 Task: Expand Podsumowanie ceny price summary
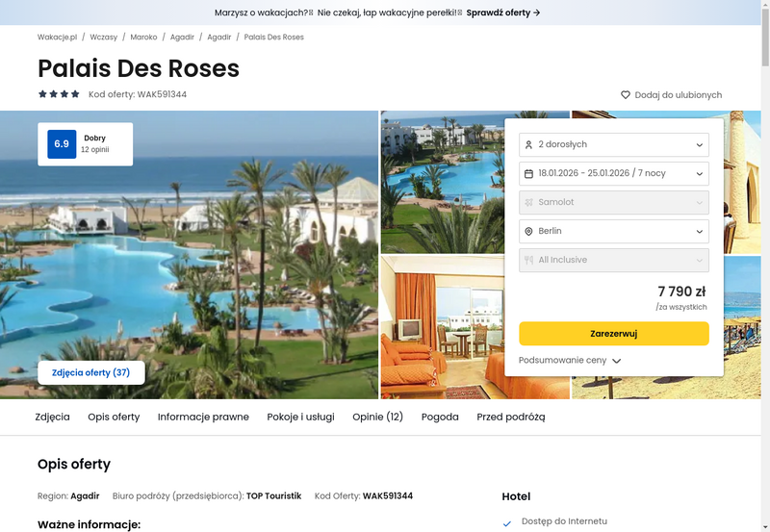[x=570, y=360]
